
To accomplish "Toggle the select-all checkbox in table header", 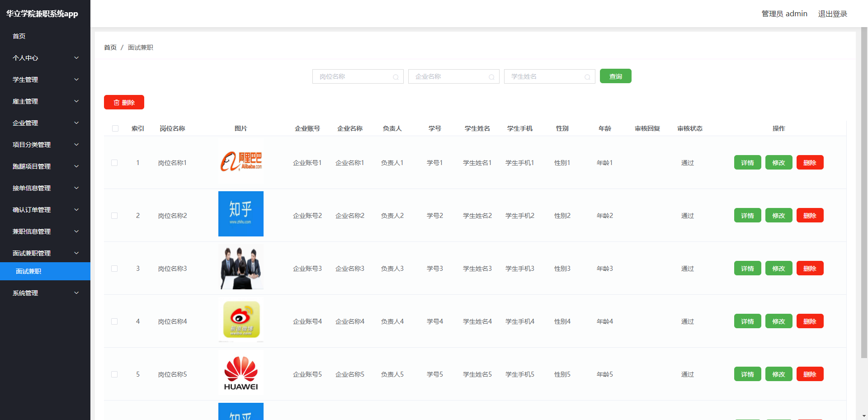I will coord(115,128).
